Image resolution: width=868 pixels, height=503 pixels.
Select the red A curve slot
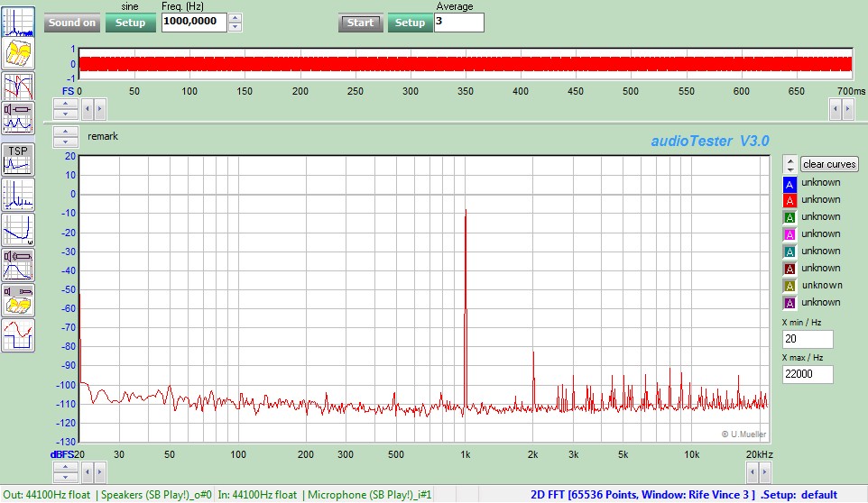point(790,200)
